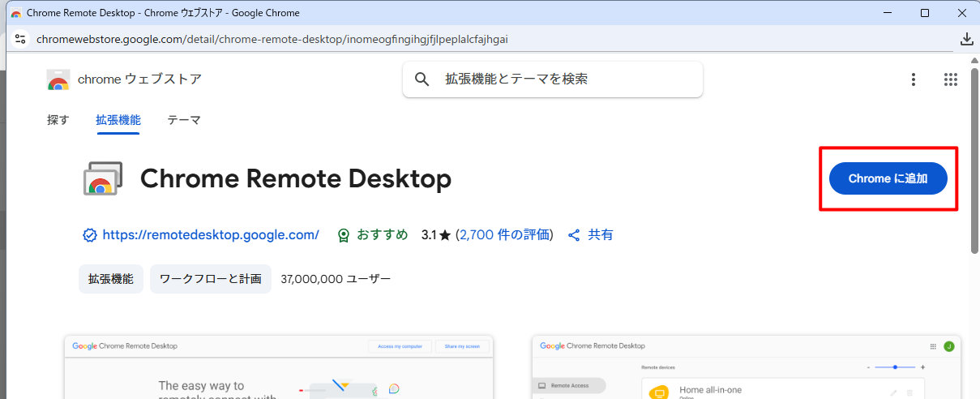
Task: Click the 37,000,000 ユーザー text
Action: pos(336,279)
